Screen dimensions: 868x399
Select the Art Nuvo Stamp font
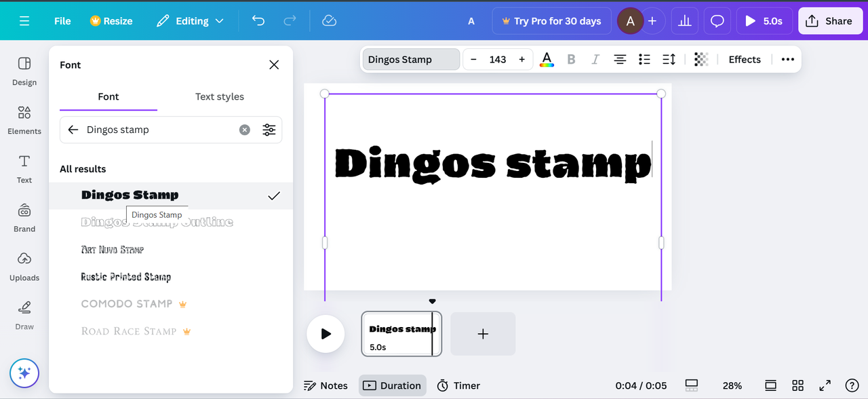pos(171,250)
